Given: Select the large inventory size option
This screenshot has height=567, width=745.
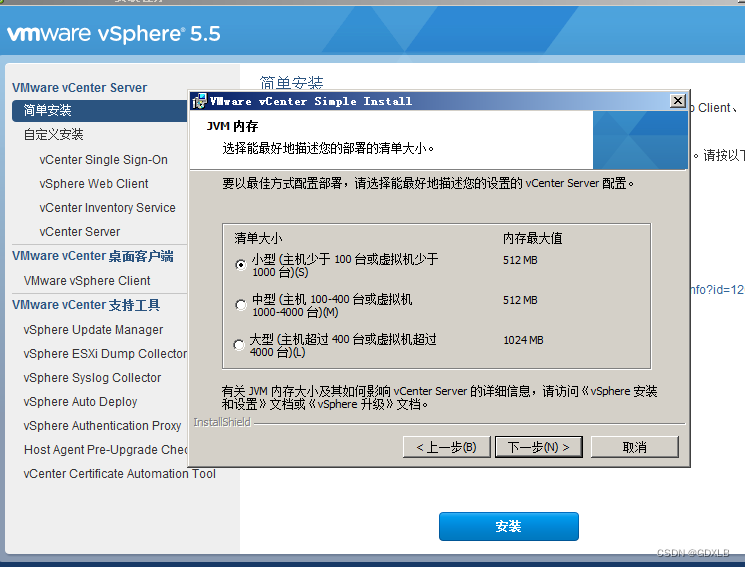Looking at the screenshot, I should click(x=239, y=345).
